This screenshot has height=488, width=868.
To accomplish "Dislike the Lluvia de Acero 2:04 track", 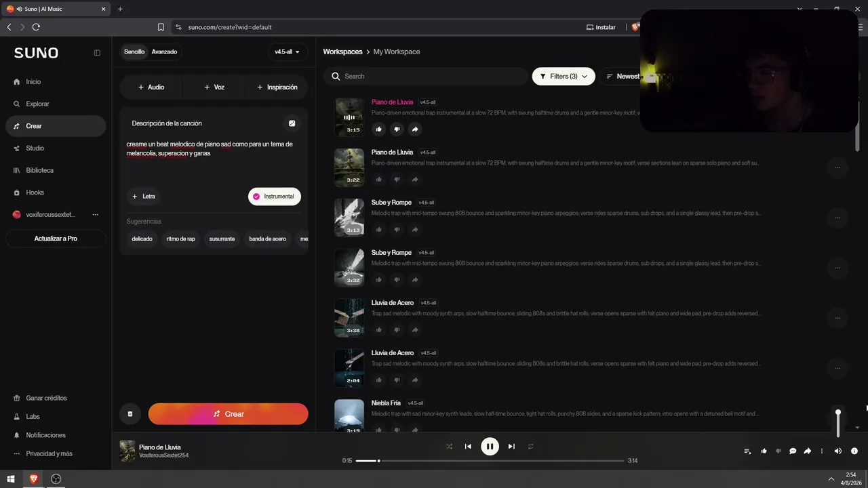I will click(x=397, y=380).
